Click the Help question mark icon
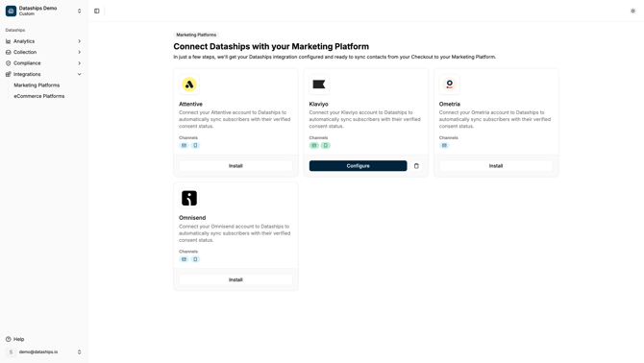This screenshot has height=363, width=644. [9, 339]
